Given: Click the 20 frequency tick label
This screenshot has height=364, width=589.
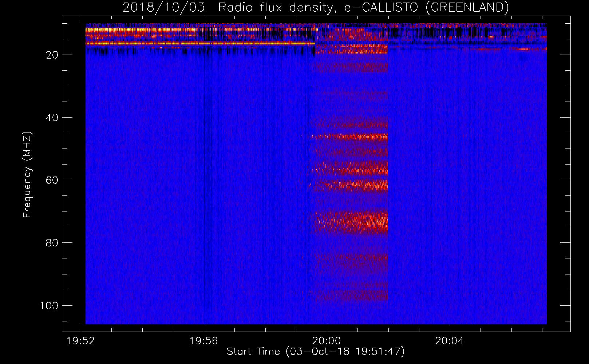Looking at the screenshot, I should point(52,55).
